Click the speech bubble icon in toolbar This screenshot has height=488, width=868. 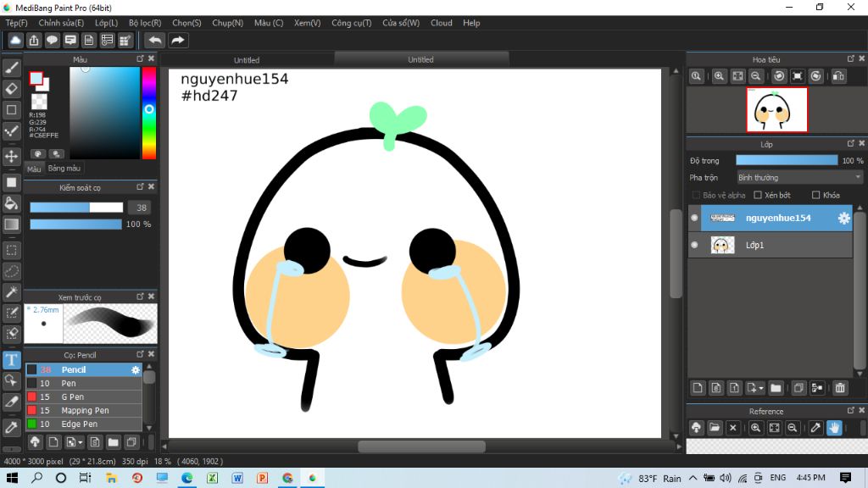52,41
